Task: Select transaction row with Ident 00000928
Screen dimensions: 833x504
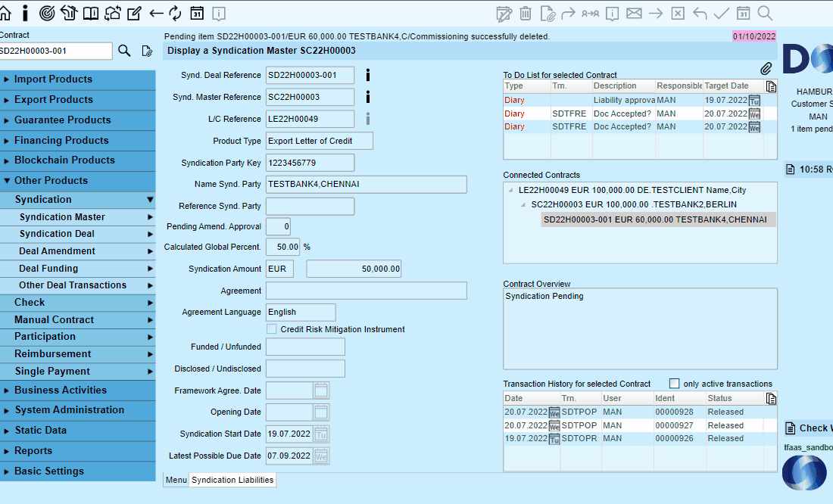Action: click(633, 412)
